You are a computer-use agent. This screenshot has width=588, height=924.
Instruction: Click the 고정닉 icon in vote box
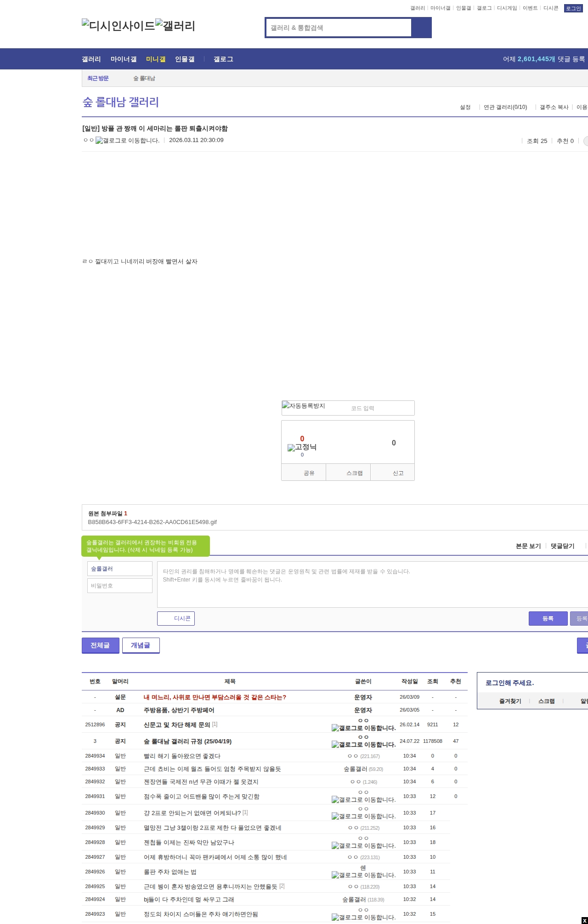pyautogui.click(x=302, y=447)
